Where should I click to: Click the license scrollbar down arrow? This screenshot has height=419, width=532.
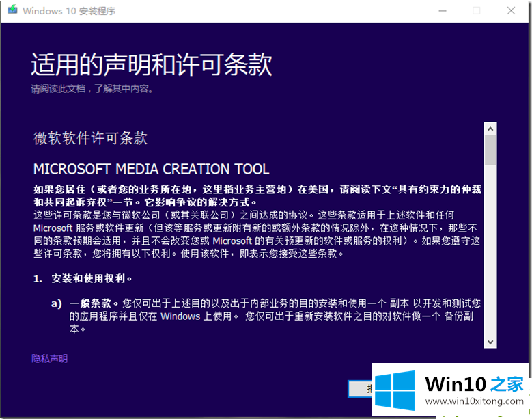click(490, 342)
